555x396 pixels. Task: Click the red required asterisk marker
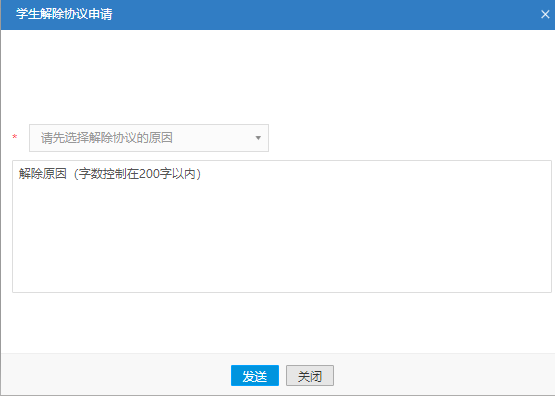pos(15,137)
